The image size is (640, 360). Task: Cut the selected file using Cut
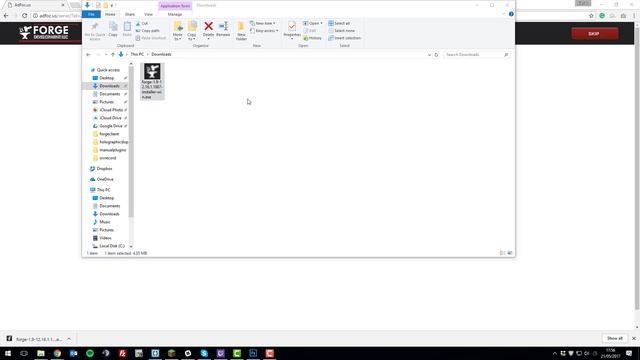click(x=142, y=24)
